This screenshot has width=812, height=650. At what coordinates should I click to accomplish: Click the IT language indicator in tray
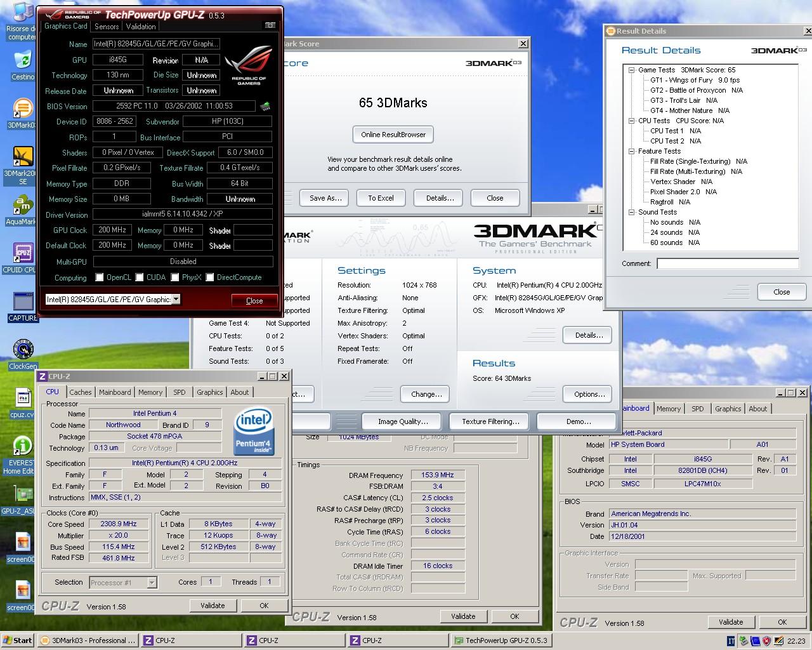click(731, 641)
